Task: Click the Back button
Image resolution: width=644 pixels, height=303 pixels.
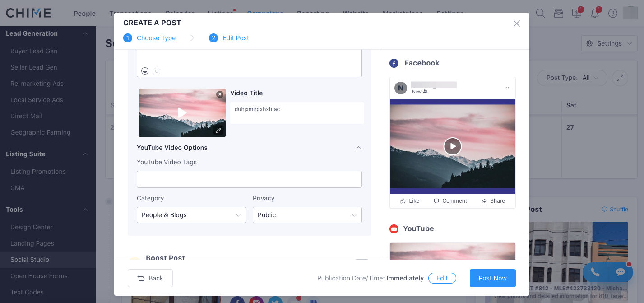Action: 150,278
